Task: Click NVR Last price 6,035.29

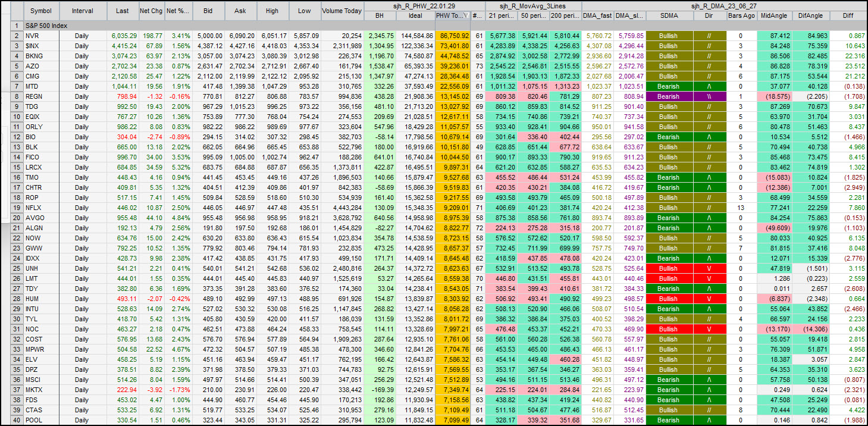Action: (x=123, y=36)
